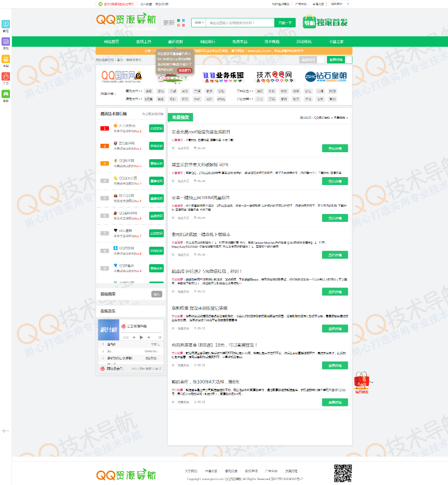Open the 腾讯技术排行榜 more rankings link
The image size is (448, 485).
coord(153,114)
